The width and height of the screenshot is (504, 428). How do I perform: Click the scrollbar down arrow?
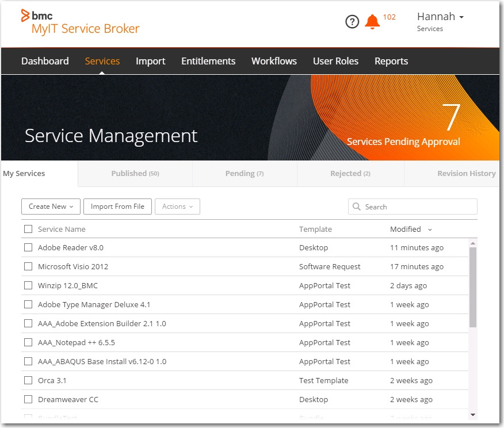click(473, 414)
